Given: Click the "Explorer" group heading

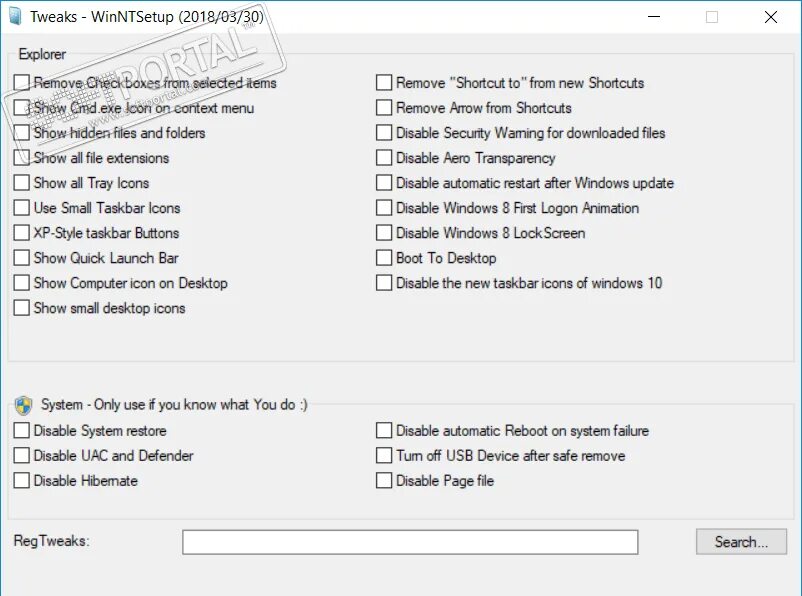Looking at the screenshot, I should coord(42,54).
